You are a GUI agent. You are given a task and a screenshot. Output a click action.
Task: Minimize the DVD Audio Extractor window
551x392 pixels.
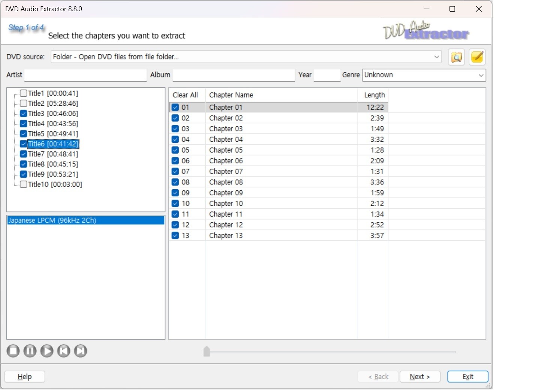(x=426, y=9)
